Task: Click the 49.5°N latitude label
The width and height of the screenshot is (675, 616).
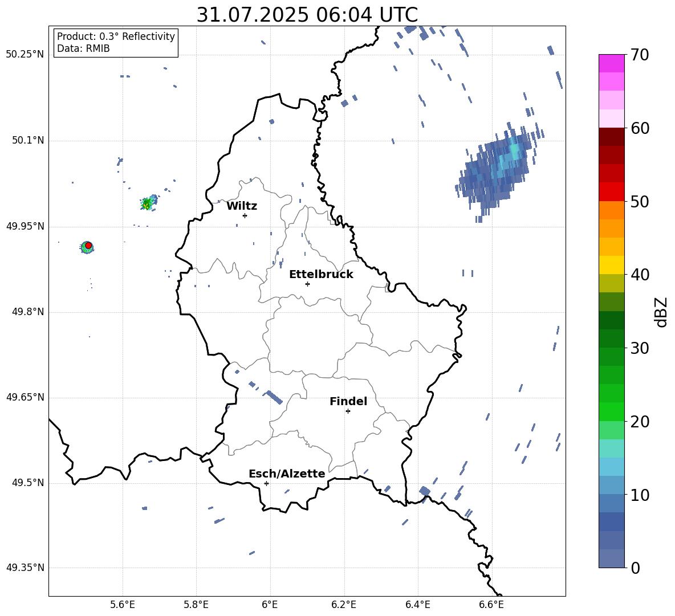Action: tap(28, 483)
